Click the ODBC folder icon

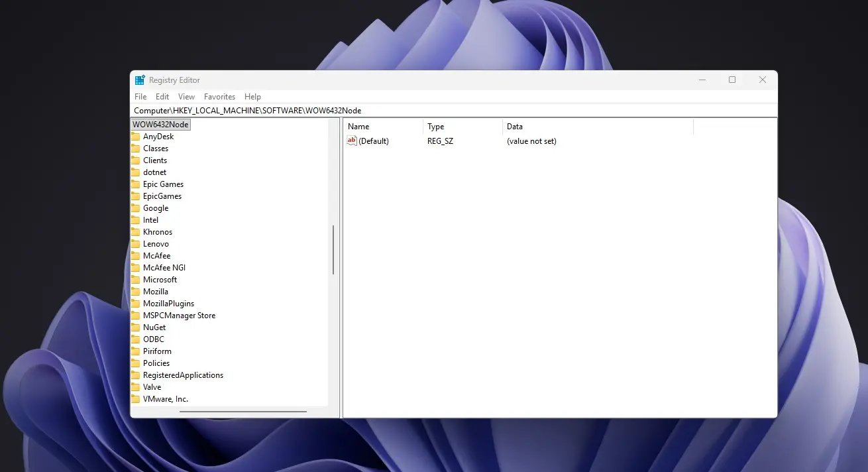coord(135,339)
